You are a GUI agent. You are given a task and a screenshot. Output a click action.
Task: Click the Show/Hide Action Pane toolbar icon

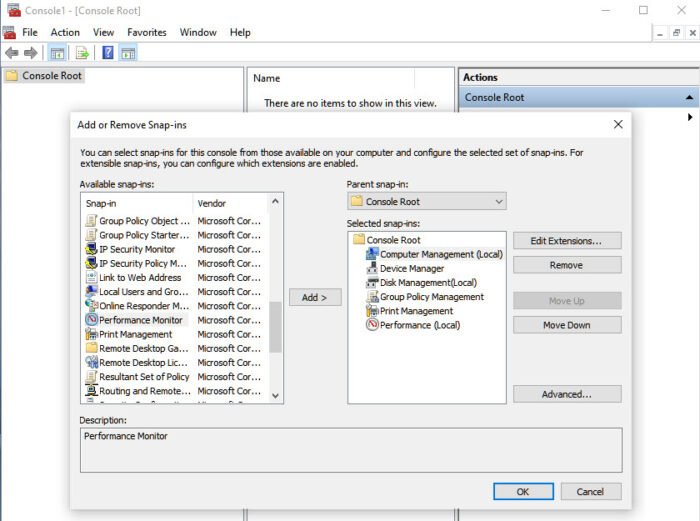[x=128, y=53]
